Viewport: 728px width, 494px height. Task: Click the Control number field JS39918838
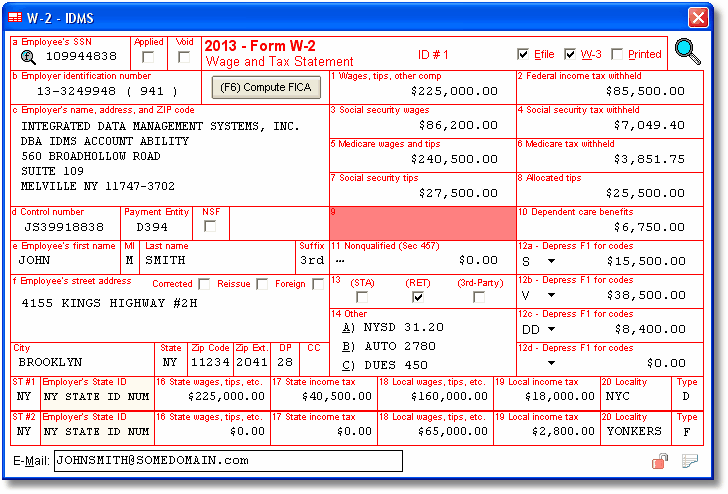64,227
